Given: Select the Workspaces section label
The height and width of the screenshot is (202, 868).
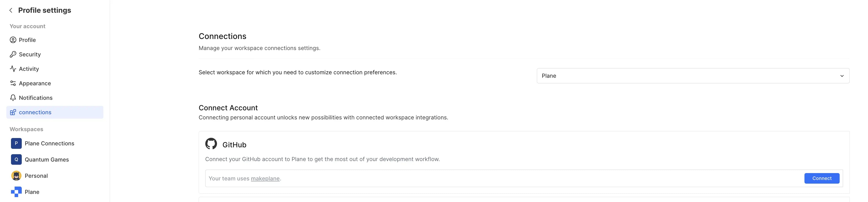Looking at the screenshot, I should click(x=26, y=129).
